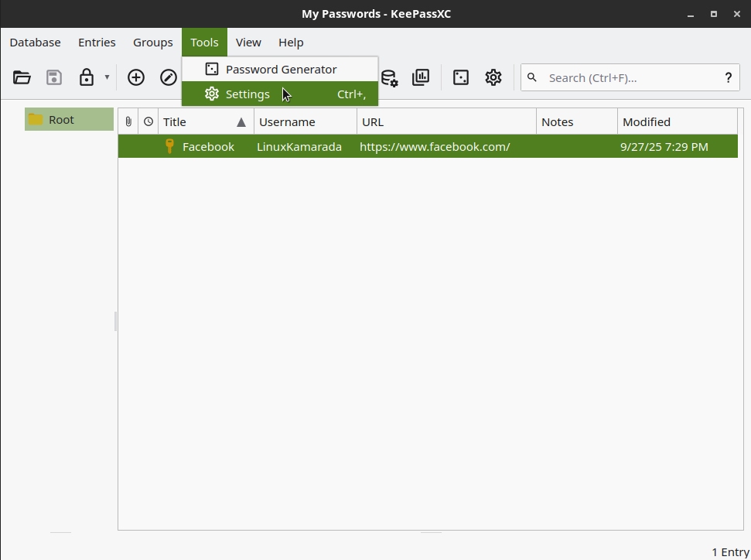Viewport: 751px width, 560px height.
Task: Select the Root group in the sidebar
Action: coord(61,120)
